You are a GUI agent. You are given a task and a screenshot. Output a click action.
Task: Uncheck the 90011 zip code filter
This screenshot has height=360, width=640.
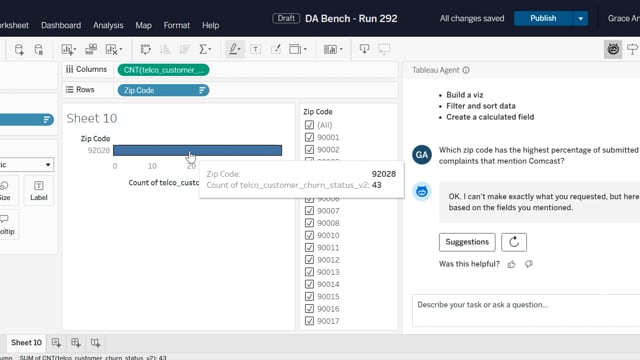coord(309,247)
